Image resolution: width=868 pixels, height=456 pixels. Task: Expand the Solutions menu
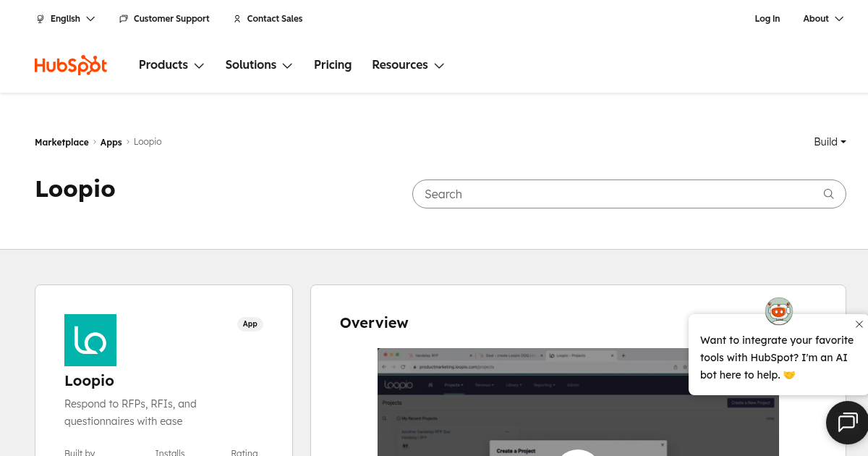pyautogui.click(x=259, y=65)
